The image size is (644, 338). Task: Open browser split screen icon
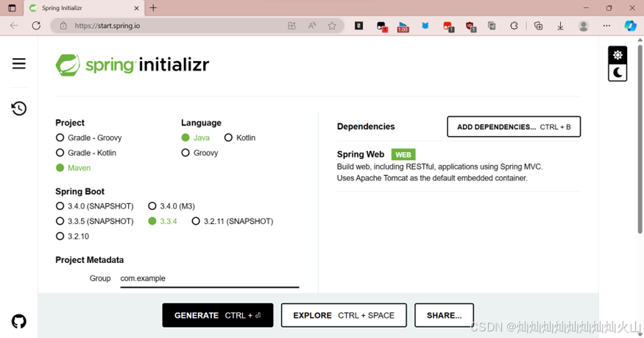tap(291, 26)
